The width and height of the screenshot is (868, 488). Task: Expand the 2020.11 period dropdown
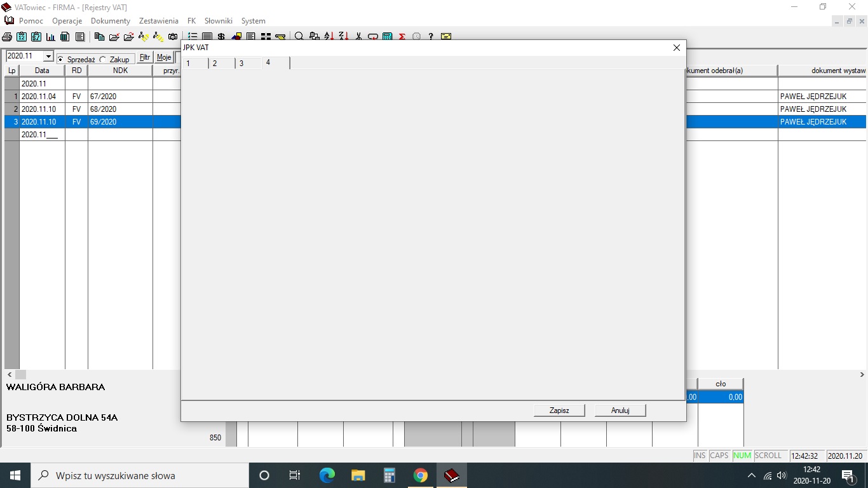(48, 57)
